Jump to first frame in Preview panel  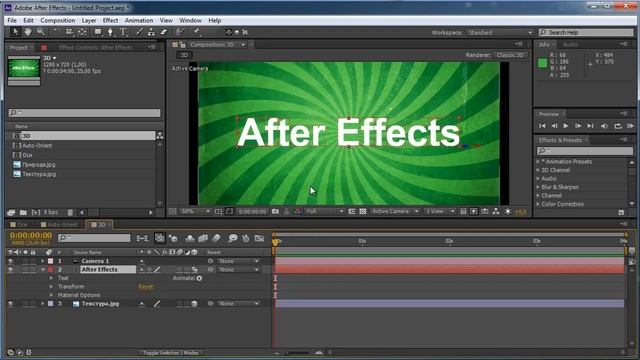tap(542, 126)
